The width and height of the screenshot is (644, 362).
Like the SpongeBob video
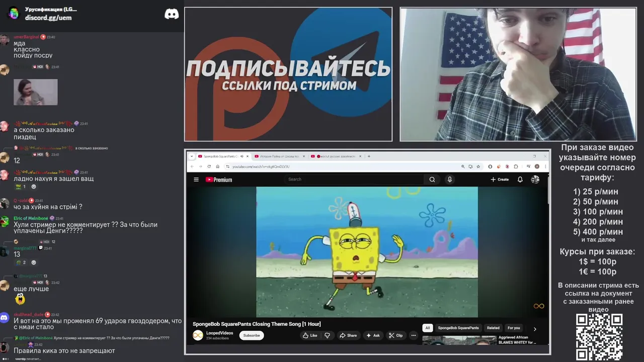click(310, 335)
